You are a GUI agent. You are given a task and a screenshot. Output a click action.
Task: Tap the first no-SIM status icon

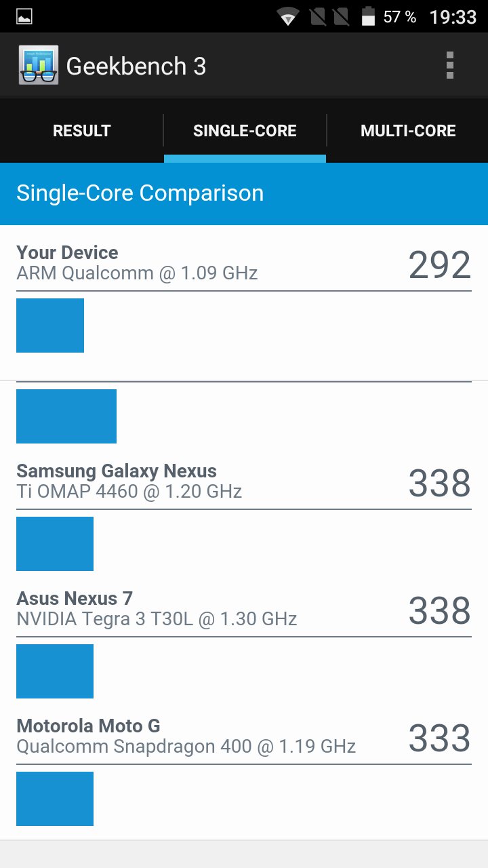[317, 16]
